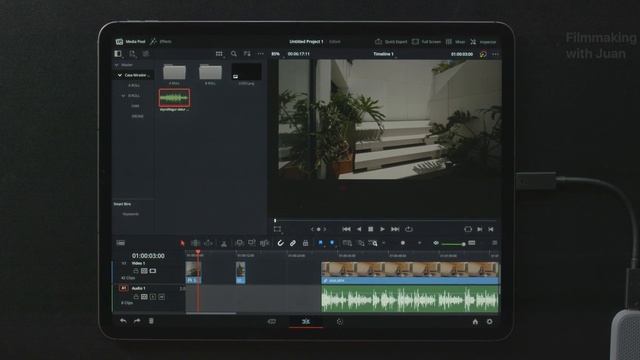Stop playback

[x=370, y=229]
